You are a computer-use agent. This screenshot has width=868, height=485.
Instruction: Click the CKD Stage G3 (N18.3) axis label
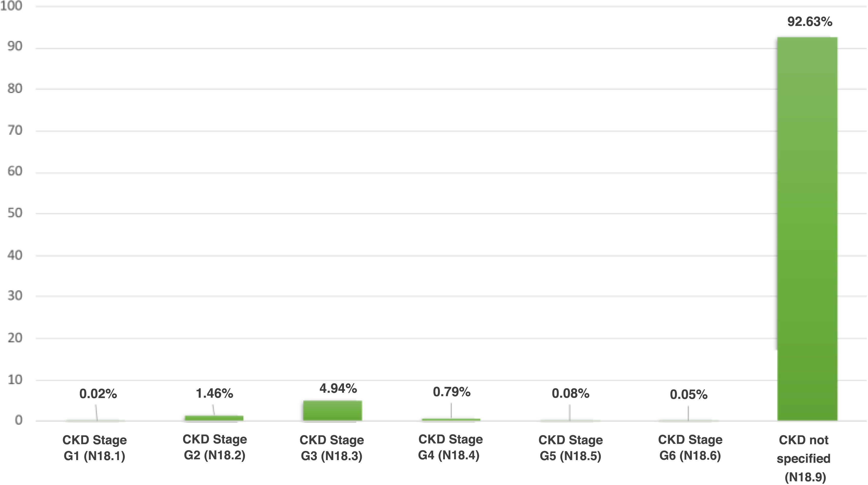coord(332,448)
